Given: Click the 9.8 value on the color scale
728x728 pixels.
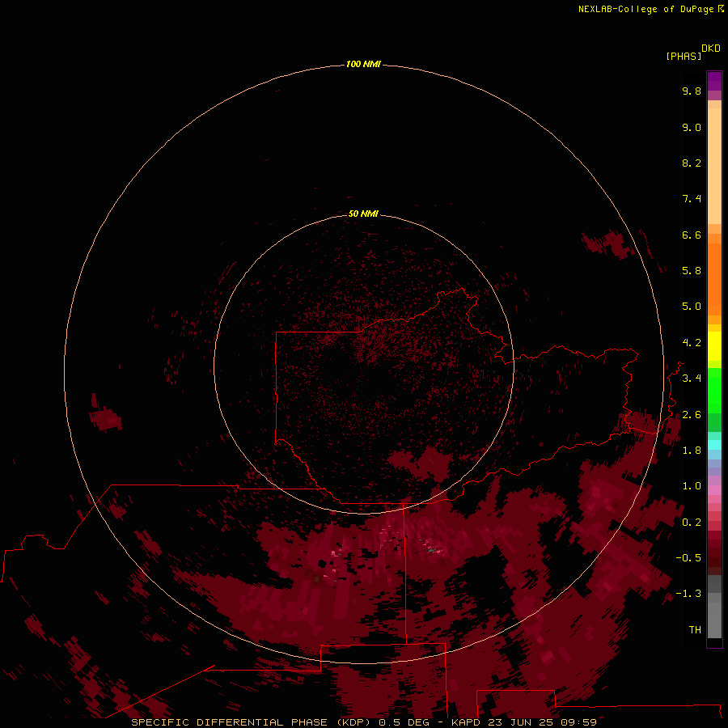Looking at the screenshot, I should (692, 91).
